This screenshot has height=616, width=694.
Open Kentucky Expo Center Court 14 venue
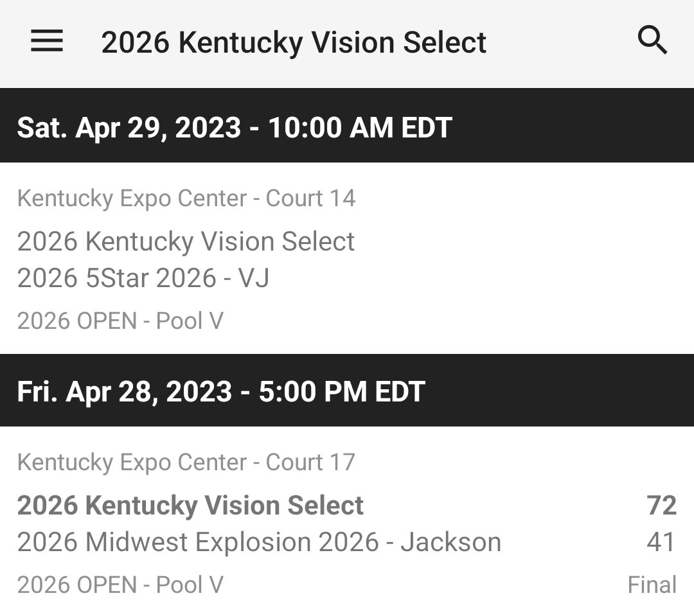coord(186,198)
